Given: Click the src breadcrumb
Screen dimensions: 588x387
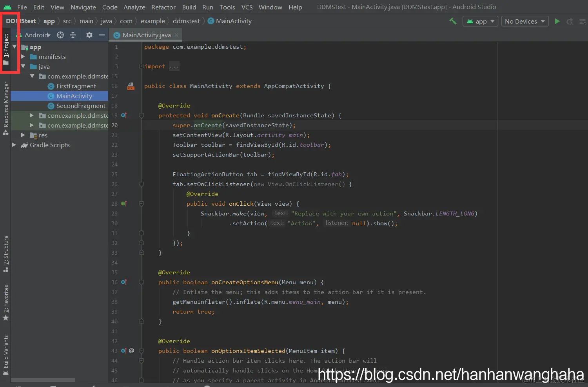Looking at the screenshot, I should [67, 21].
